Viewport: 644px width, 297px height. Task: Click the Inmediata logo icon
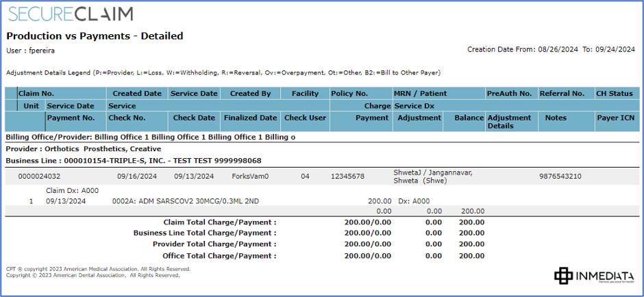562,275
